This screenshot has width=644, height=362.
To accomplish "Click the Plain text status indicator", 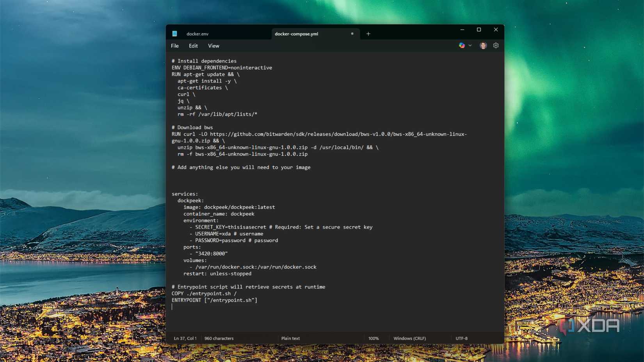I will (x=290, y=338).
